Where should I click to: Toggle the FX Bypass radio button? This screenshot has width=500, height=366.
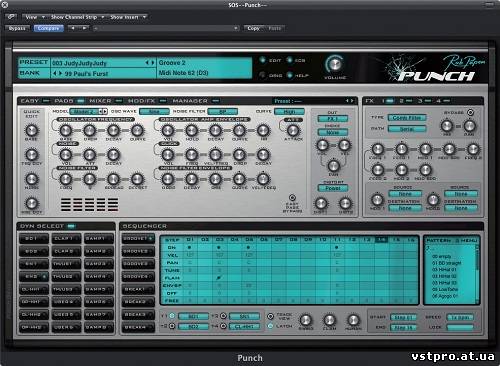pos(470,112)
